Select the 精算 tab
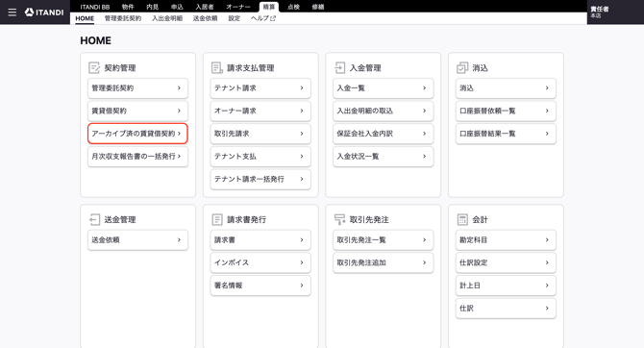Screen dimensions: 644x348 tap(269, 7)
